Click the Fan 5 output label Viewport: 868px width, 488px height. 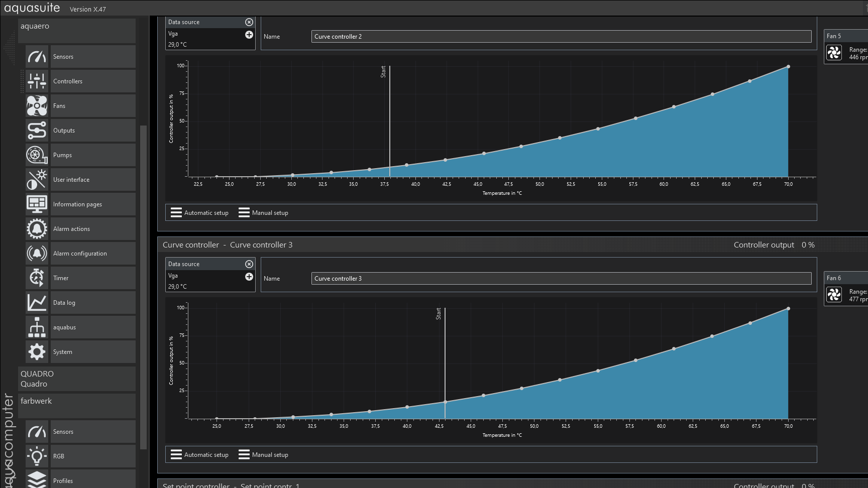(x=834, y=36)
